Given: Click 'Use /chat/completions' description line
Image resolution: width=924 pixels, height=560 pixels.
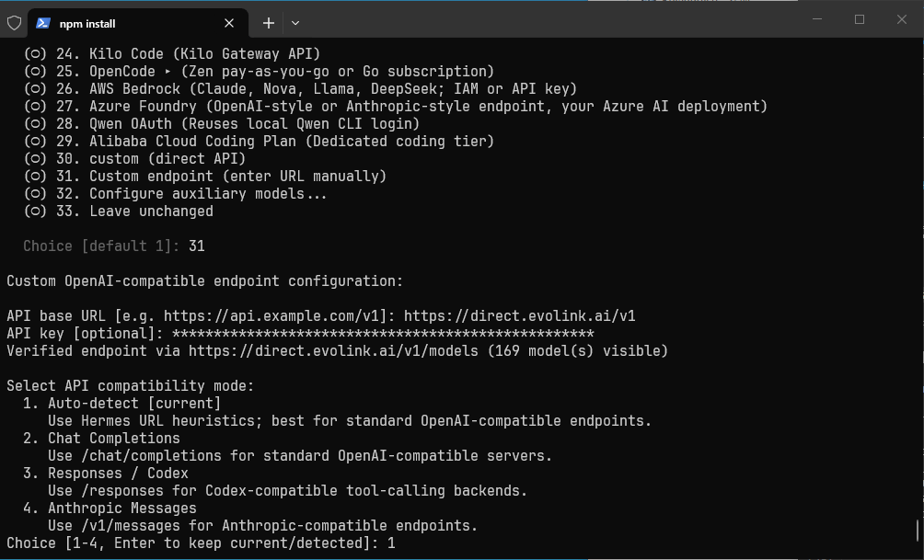Looking at the screenshot, I should [x=300, y=456].
